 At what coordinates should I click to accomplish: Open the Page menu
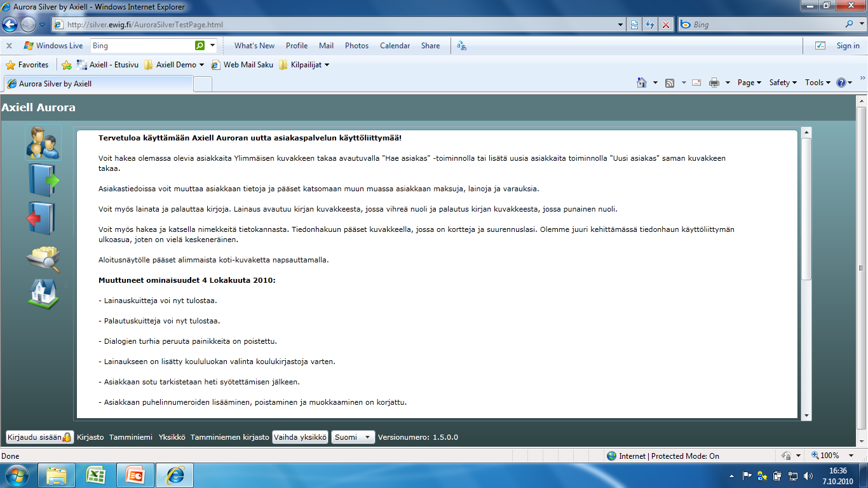click(x=749, y=83)
